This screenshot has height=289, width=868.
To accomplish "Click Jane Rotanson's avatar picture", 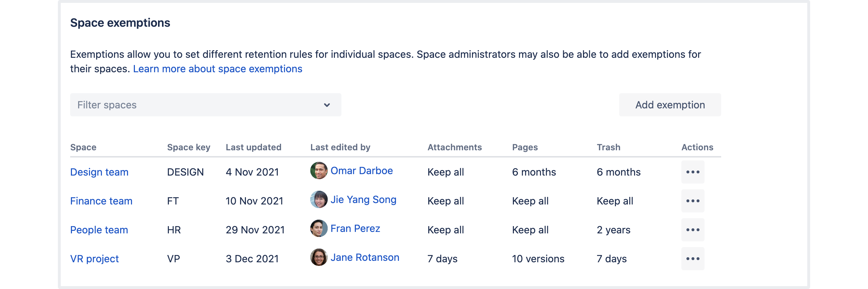I will (x=319, y=257).
